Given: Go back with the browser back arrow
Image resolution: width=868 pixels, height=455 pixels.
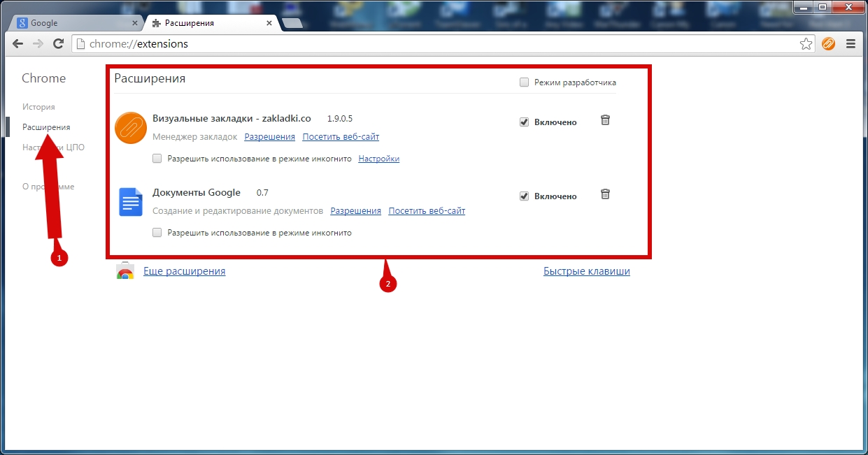Looking at the screenshot, I should [17, 43].
